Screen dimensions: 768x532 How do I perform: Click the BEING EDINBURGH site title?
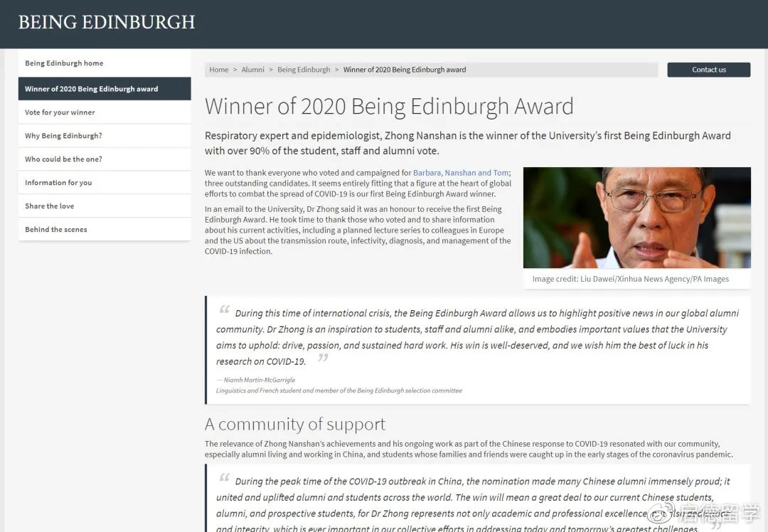click(107, 22)
